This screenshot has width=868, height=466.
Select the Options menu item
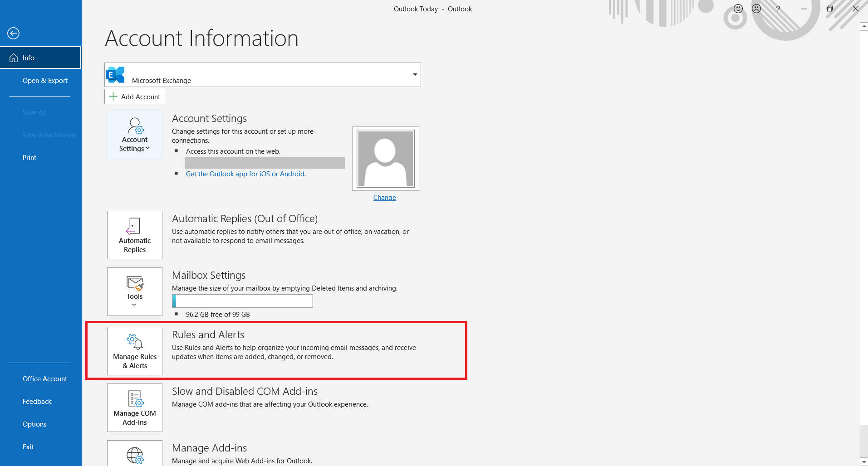pos(34,424)
